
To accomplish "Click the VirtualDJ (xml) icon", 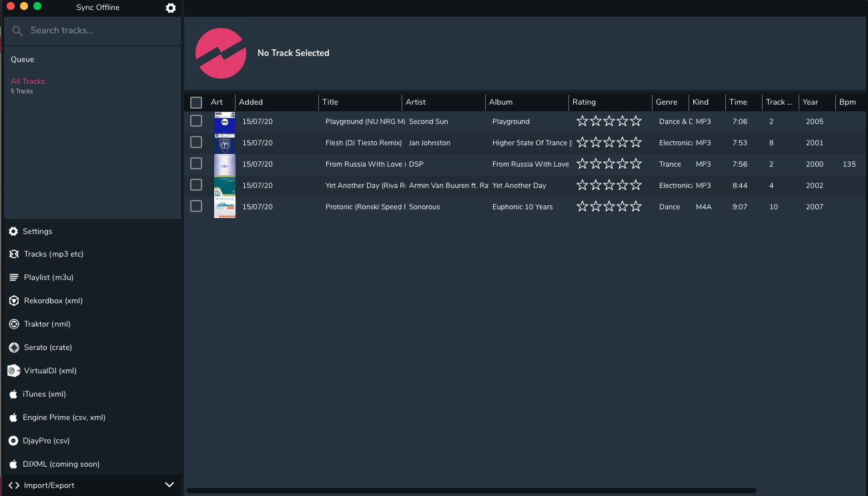I will (13, 371).
